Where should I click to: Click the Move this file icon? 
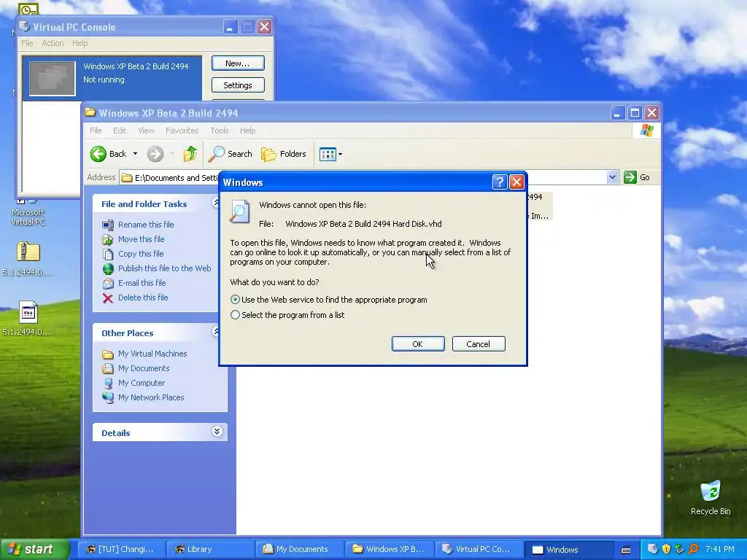coord(108,239)
